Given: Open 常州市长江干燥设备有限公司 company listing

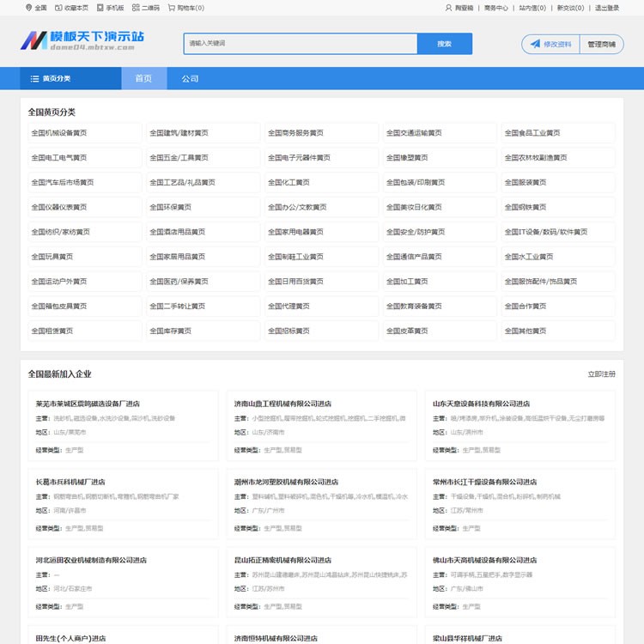Looking at the screenshot, I should [x=484, y=482].
